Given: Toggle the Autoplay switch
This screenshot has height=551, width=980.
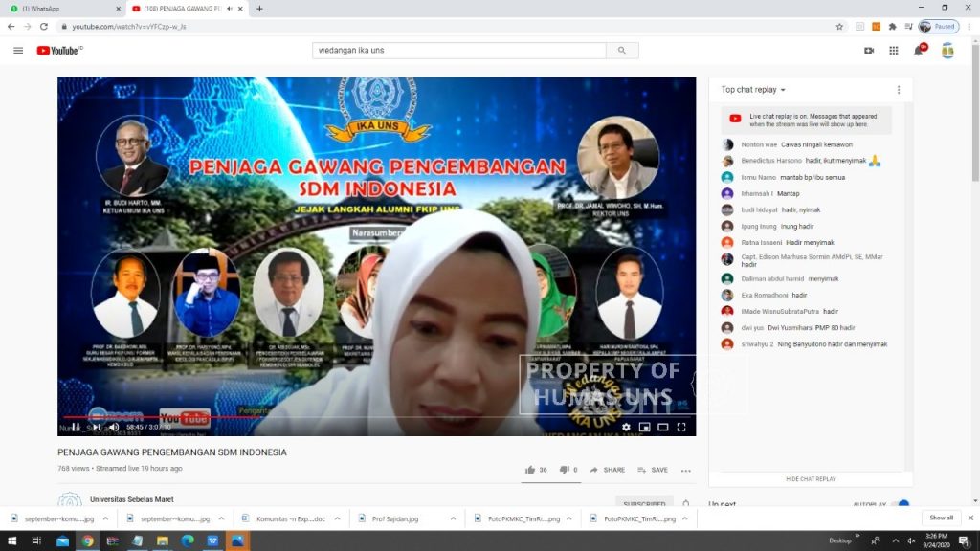Looking at the screenshot, I should click(902, 503).
